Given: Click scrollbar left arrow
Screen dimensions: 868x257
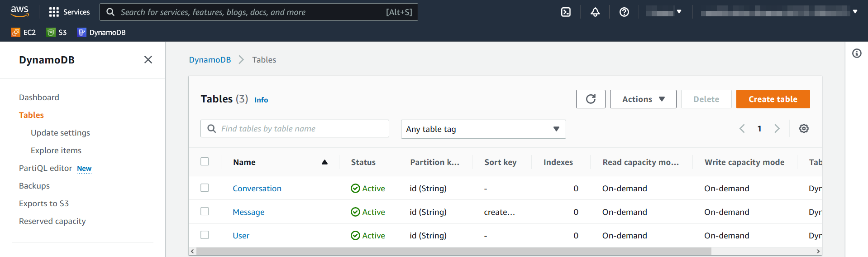Looking at the screenshot, I should point(192,251).
